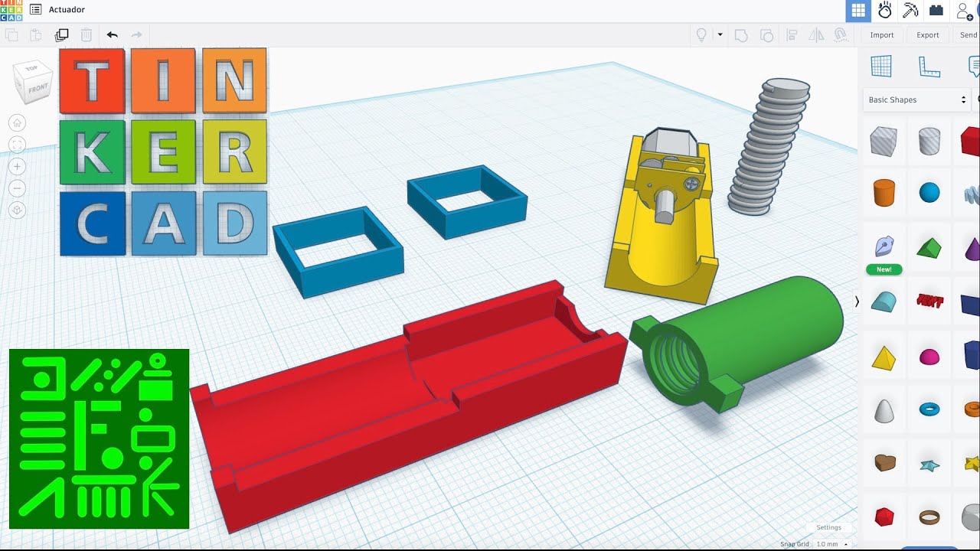This screenshot has width=980, height=551.
Task: Pick the striped Cylinder hole shape
Action: click(929, 142)
